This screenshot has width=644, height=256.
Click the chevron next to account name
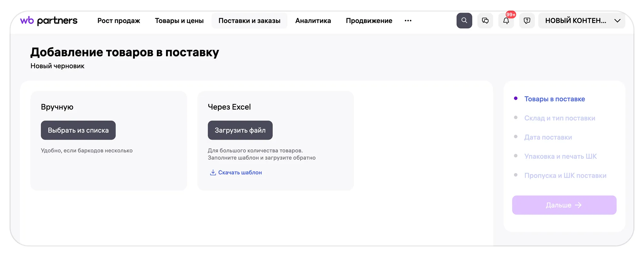(617, 21)
